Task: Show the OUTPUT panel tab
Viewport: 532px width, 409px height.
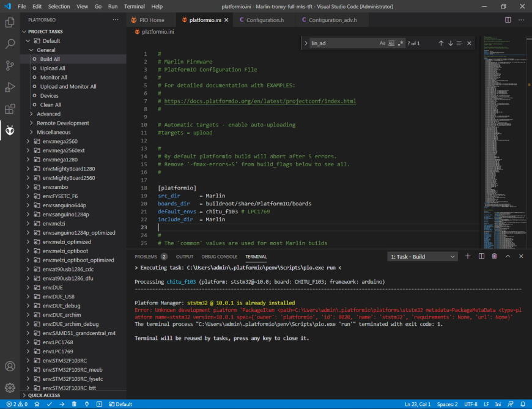Action: 185,257
